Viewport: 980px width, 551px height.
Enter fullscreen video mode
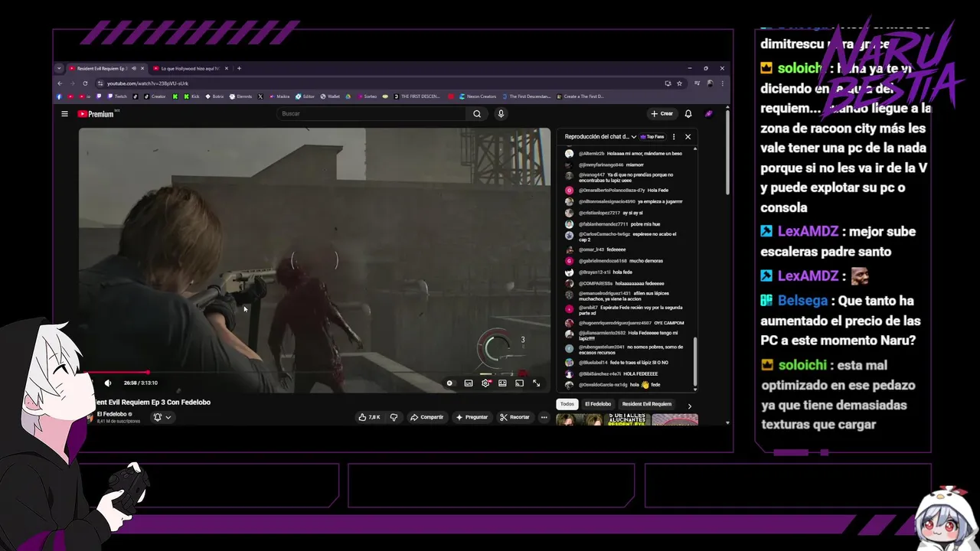(536, 383)
